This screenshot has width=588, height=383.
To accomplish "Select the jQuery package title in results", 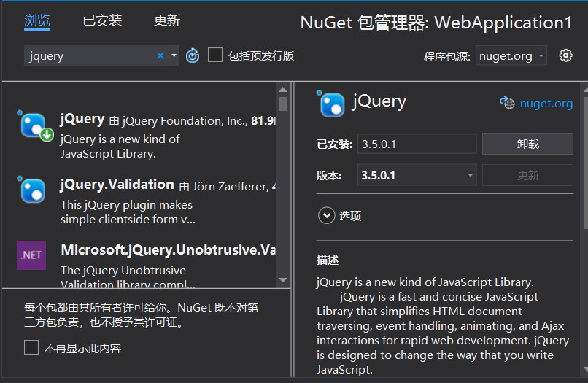I will click(82, 120).
